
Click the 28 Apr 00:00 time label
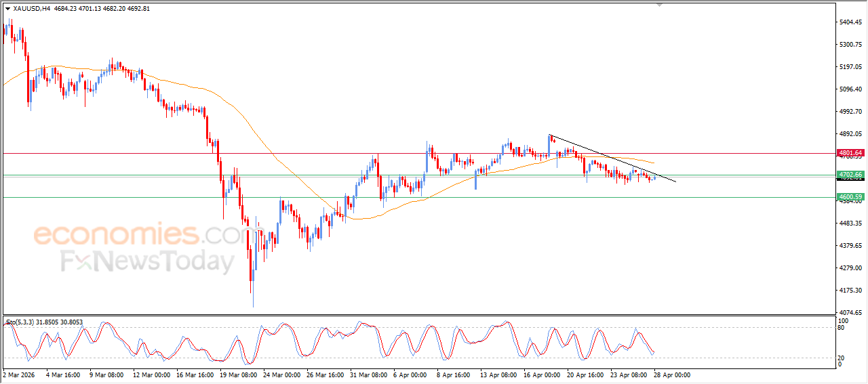[x=672, y=375]
